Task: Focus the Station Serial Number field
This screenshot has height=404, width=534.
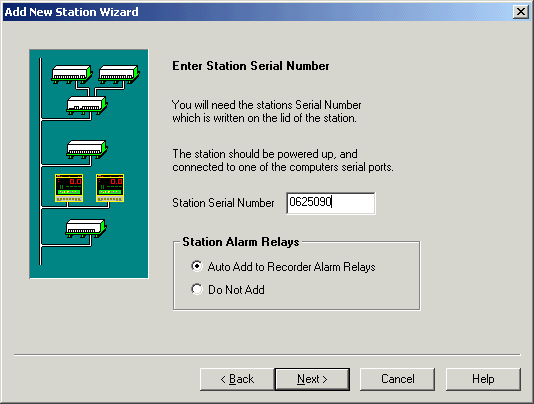Action: tap(331, 203)
